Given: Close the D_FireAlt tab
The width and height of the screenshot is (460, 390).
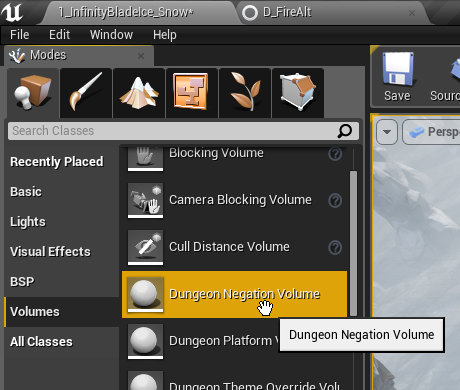Looking at the screenshot, I should tap(412, 13).
